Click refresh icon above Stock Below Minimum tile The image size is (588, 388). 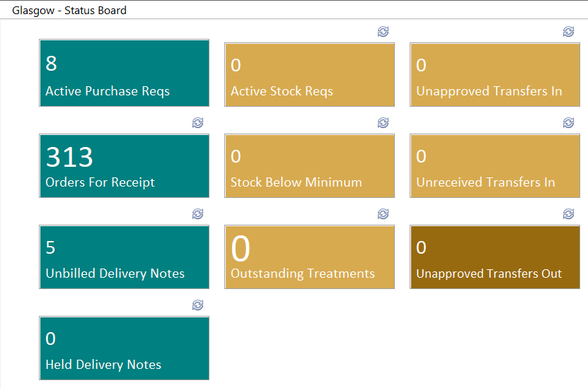pyautogui.click(x=383, y=122)
